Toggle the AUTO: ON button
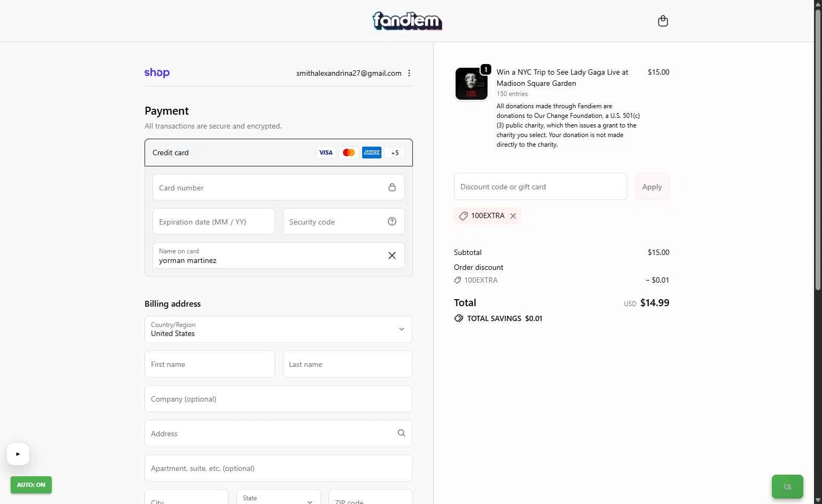This screenshot has height=504, width=822. (x=31, y=485)
